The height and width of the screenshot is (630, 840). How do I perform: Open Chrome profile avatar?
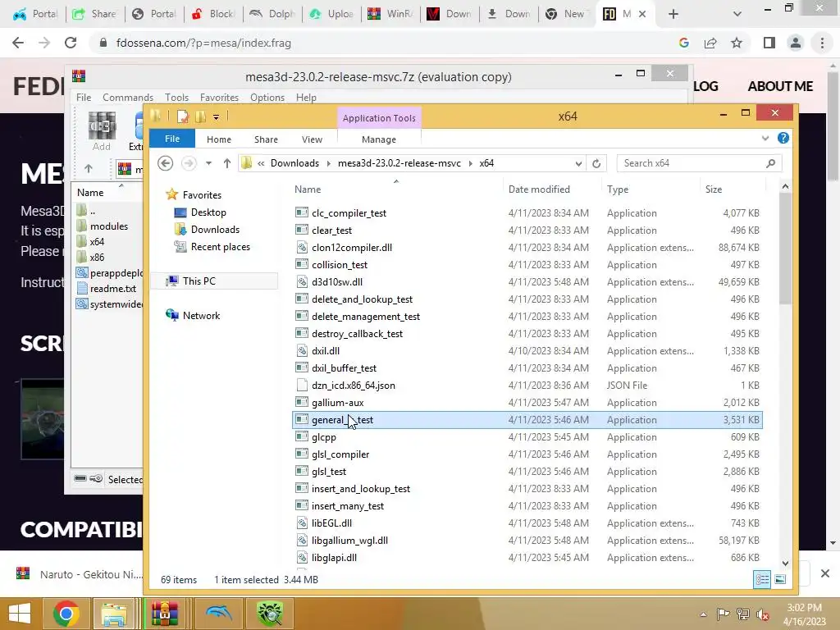796,43
